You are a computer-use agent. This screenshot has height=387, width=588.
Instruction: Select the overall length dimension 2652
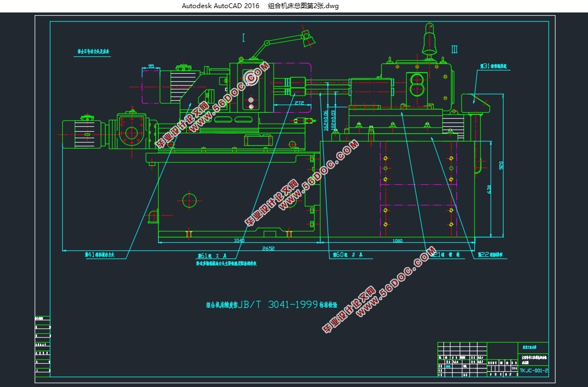point(268,248)
